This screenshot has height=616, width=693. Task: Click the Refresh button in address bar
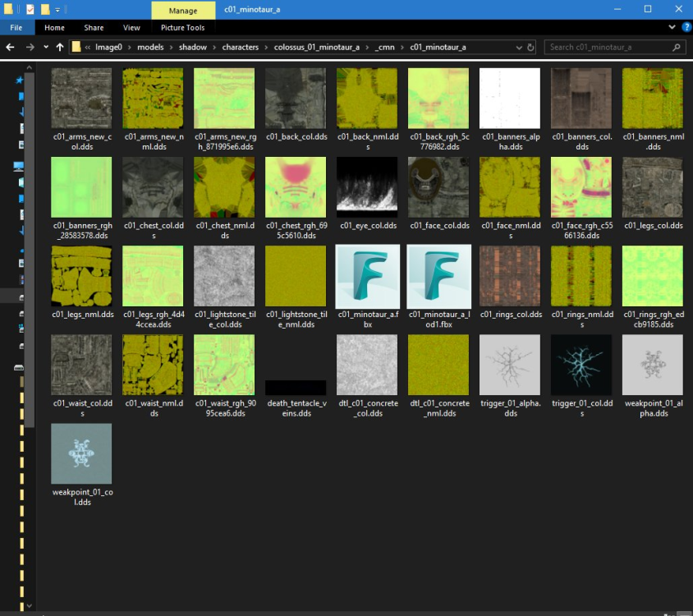(x=531, y=48)
